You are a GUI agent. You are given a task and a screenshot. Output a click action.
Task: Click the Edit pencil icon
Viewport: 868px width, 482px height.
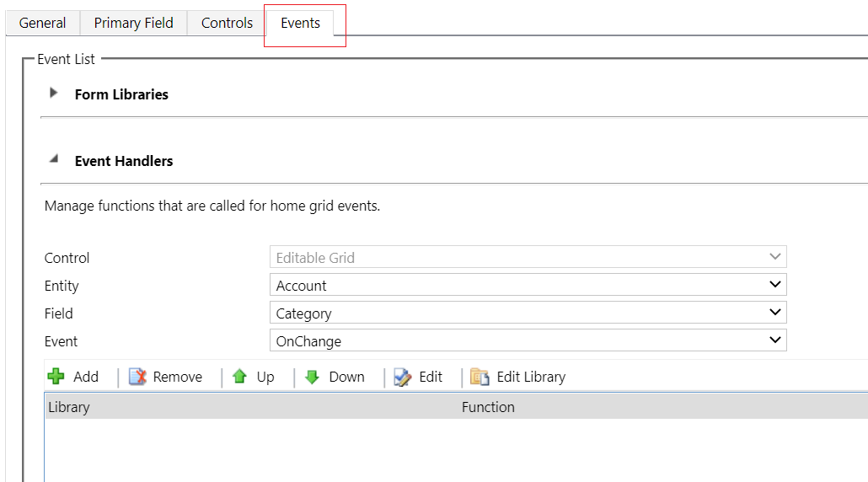403,377
